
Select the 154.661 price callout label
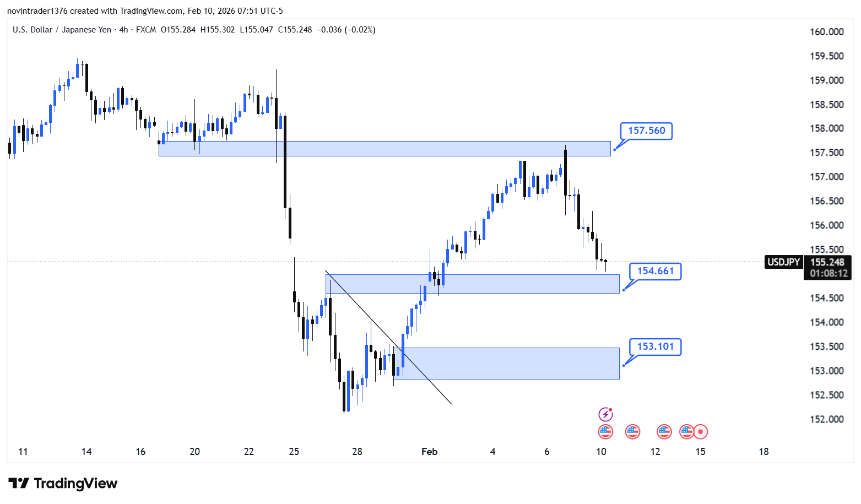[x=655, y=271]
